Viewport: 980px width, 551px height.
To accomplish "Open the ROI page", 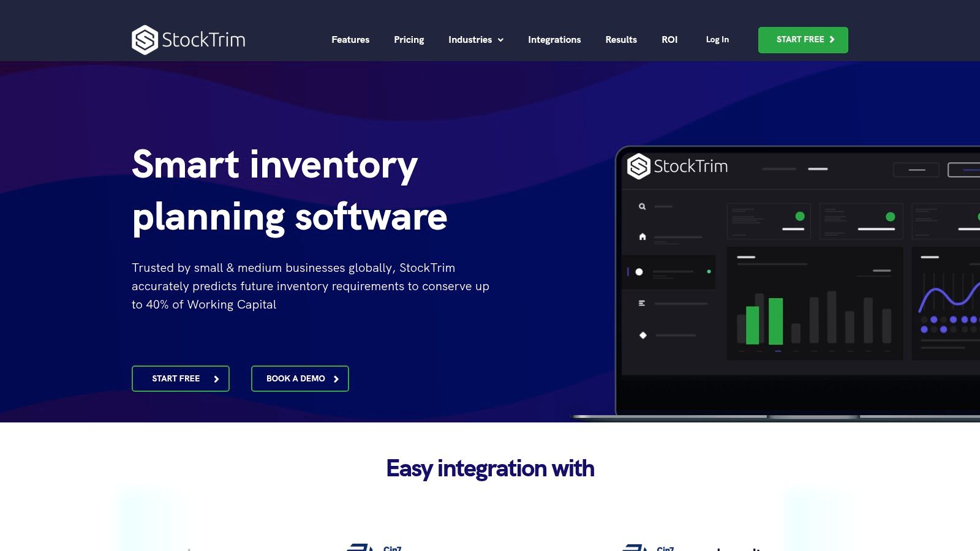I will 669,40.
